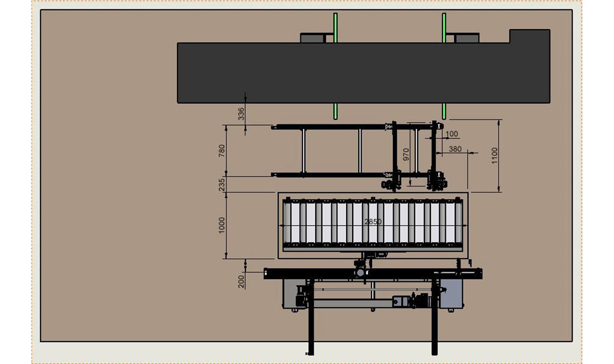Viewport: 614px width, 364px height.
Task: Click the 2850 width dimension label
Action: (x=373, y=221)
